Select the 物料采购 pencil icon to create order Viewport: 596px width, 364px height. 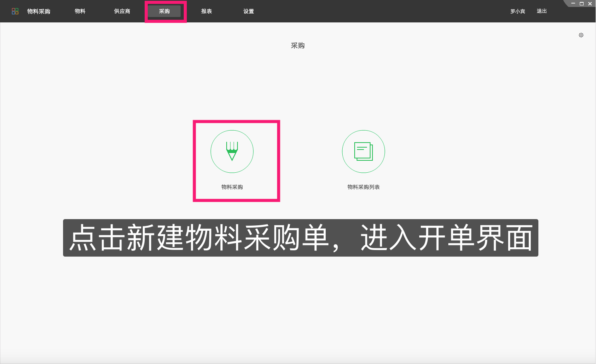232,151
